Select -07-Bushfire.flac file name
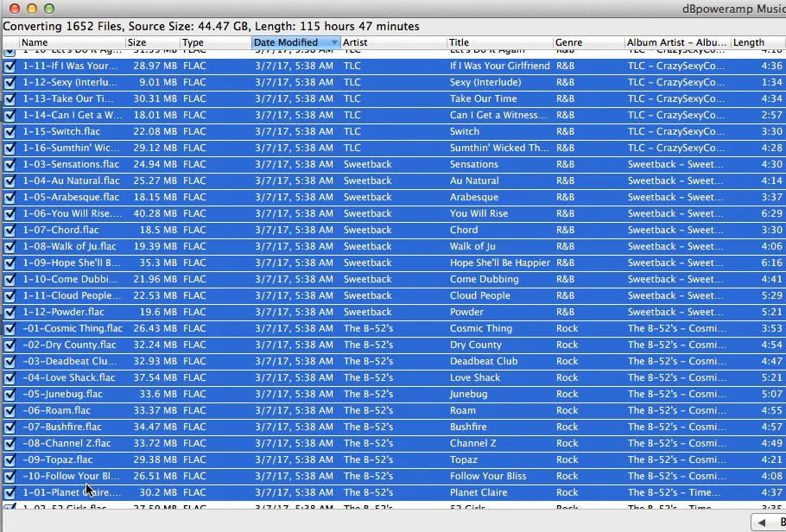This screenshot has width=786, height=532. (62, 427)
